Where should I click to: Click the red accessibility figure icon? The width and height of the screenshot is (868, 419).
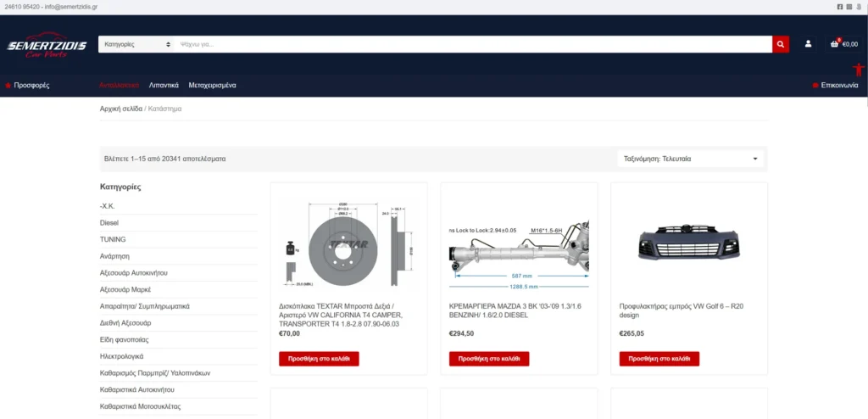tap(857, 70)
